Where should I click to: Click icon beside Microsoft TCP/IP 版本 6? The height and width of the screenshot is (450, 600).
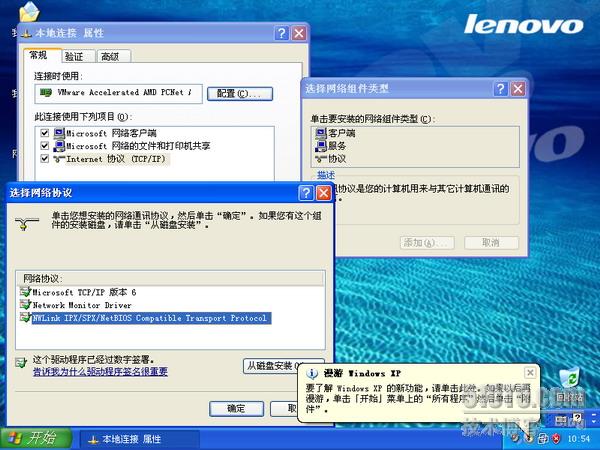[25, 292]
